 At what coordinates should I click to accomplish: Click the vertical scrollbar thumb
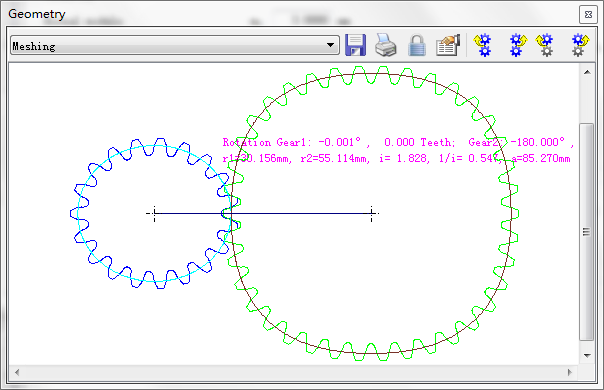click(x=586, y=232)
